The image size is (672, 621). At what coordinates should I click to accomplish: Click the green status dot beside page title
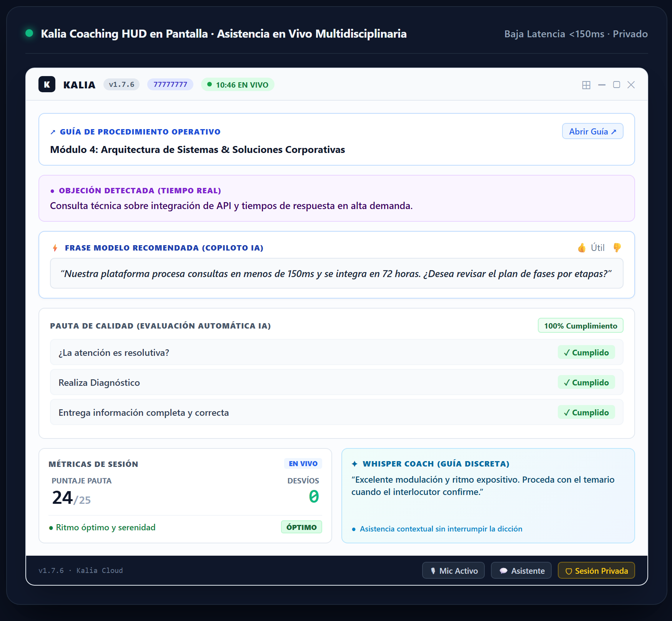(29, 33)
